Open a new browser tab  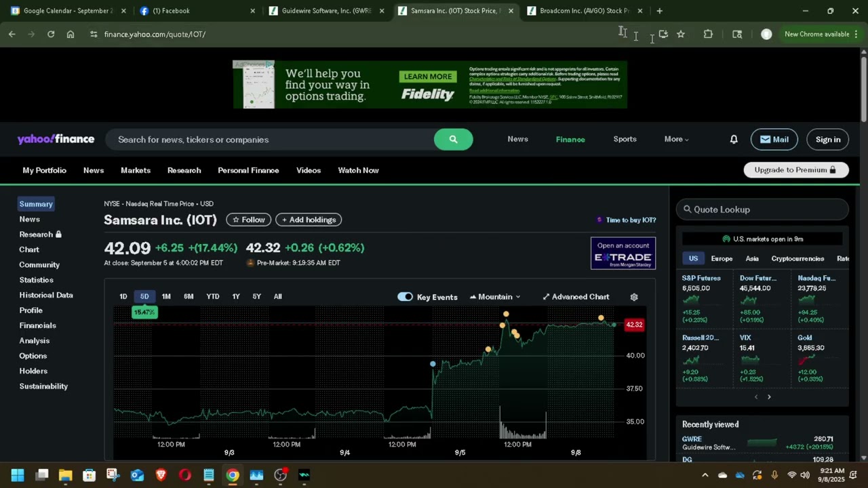pyautogui.click(x=659, y=11)
